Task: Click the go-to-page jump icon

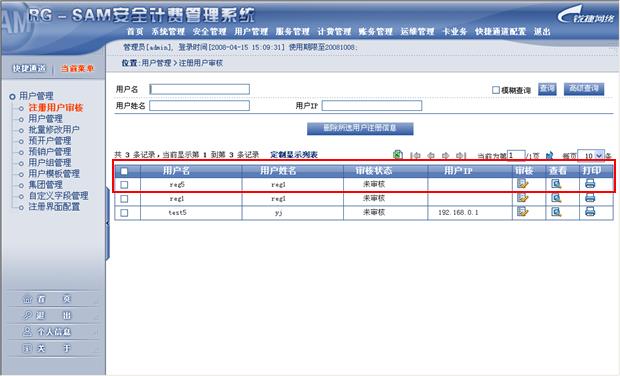Action: point(549,155)
